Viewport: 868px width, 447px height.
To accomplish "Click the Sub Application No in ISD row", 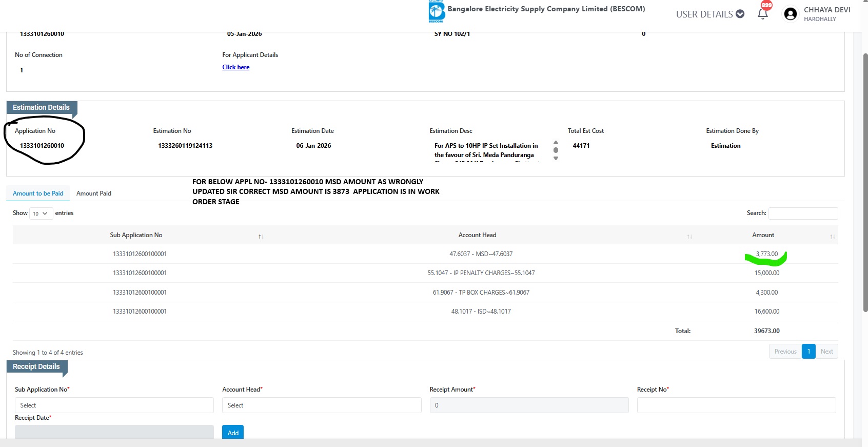I will (x=140, y=312).
